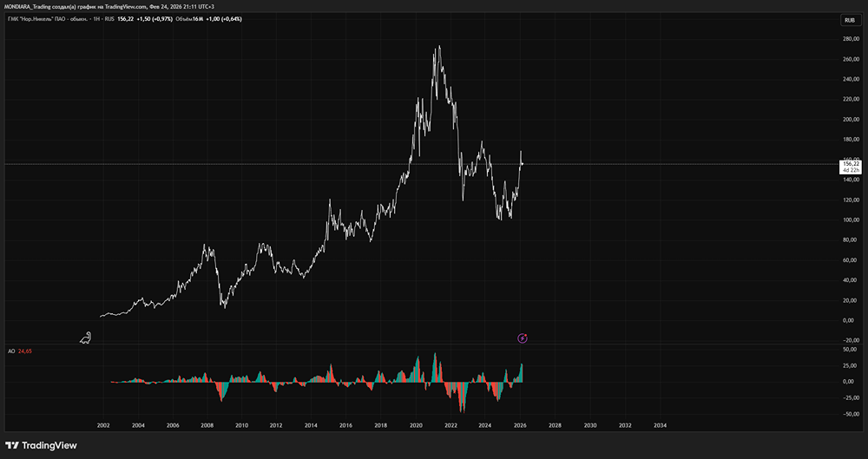Click the 2002 label on the time axis
Image resolution: width=868 pixels, height=459 pixels.
click(x=103, y=426)
